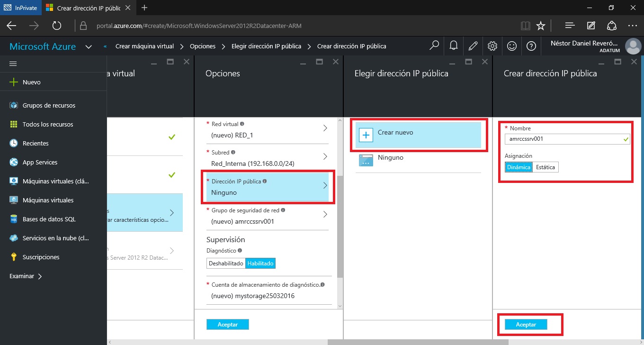This screenshot has height=345, width=644.
Task: Open dropdown next to Microsoft Azure logo
Action: (x=89, y=47)
